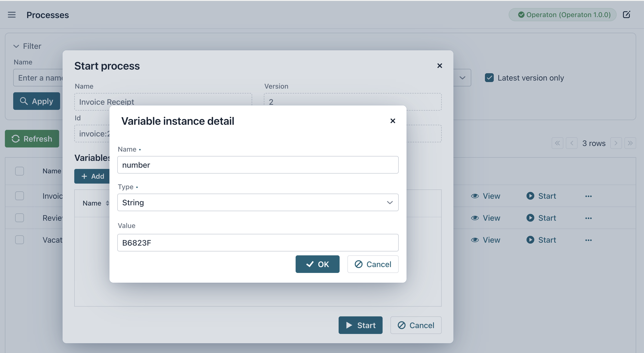This screenshot has width=644, height=353.
Task: Click the ellipsis menu in first row
Action: (588, 196)
